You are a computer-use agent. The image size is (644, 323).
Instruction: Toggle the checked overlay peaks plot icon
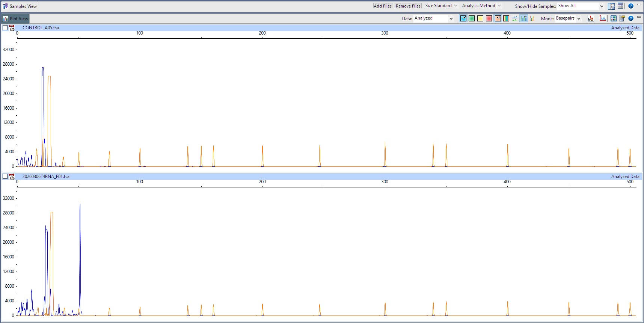tap(523, 18)
